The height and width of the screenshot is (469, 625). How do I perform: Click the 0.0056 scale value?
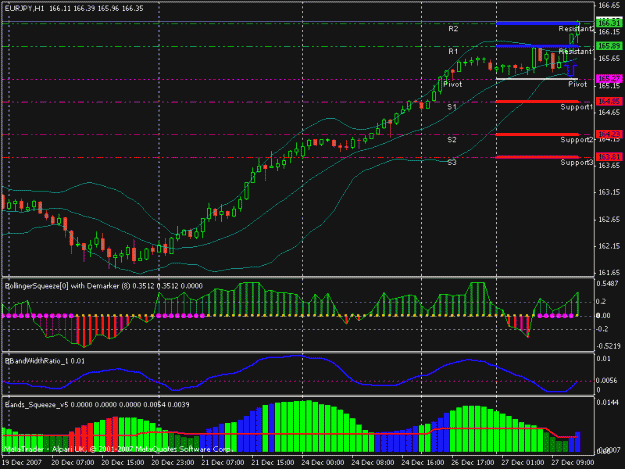[x=607, y=381]
